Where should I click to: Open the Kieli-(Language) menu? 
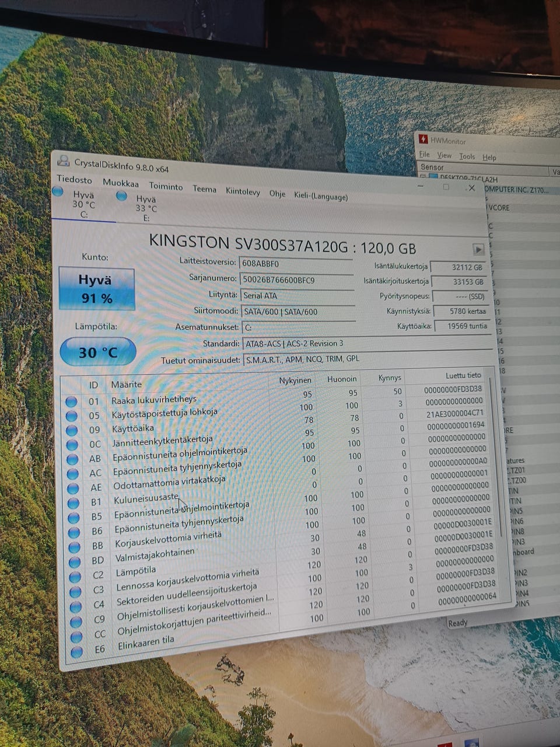[321, 196]
